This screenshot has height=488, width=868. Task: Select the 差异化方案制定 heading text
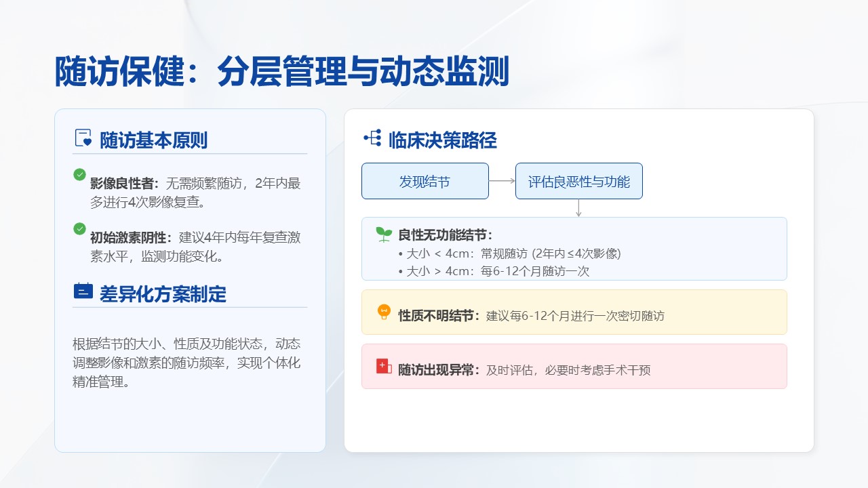coord(163,293)
